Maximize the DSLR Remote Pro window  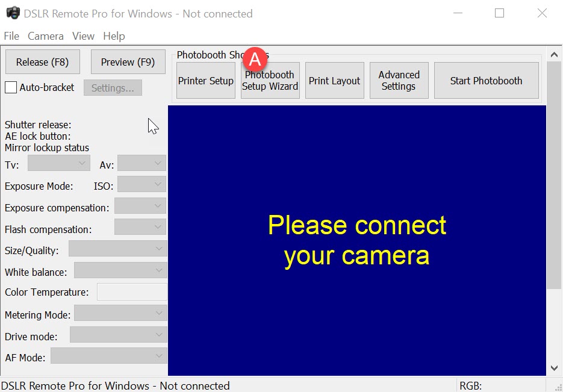499,13
